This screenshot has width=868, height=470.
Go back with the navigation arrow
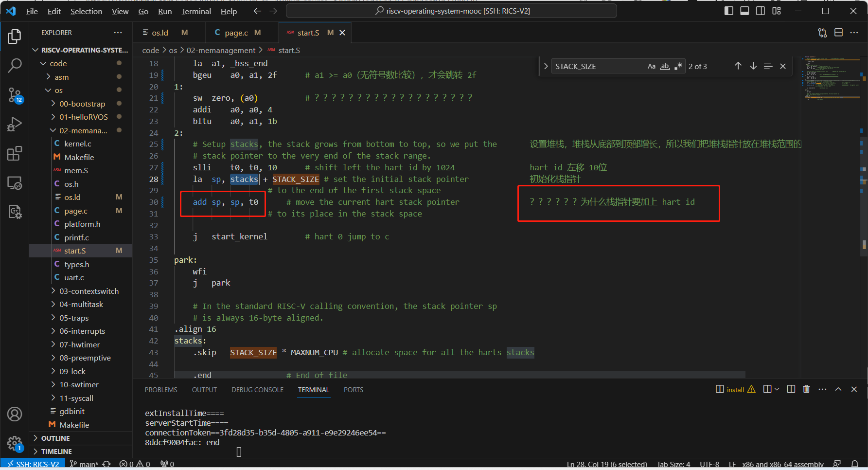257,11
